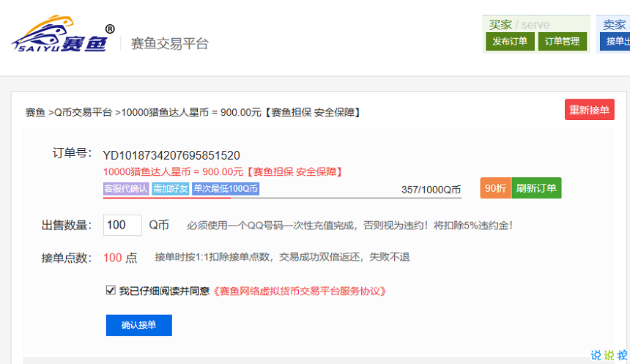The height and width of the screenshot is (364, 630).
Task: Click the 赛鱼 breadcrumb link
Action: coord(35,112)
